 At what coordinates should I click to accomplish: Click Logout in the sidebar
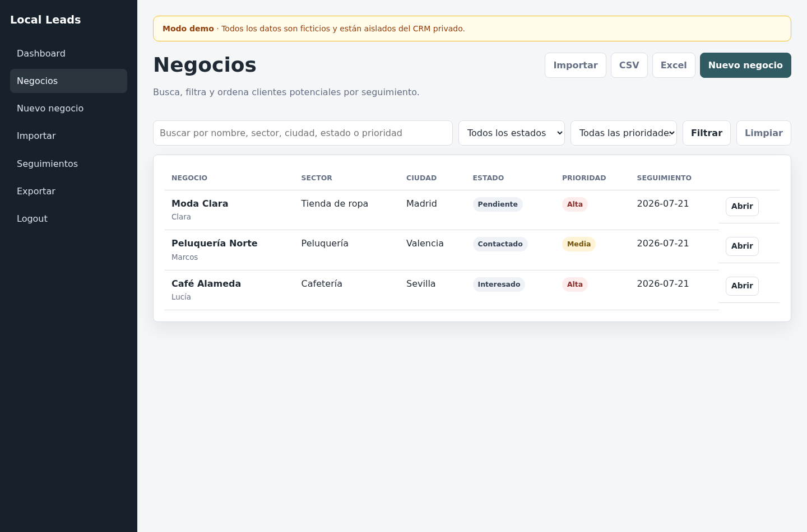tap(68, 218)
